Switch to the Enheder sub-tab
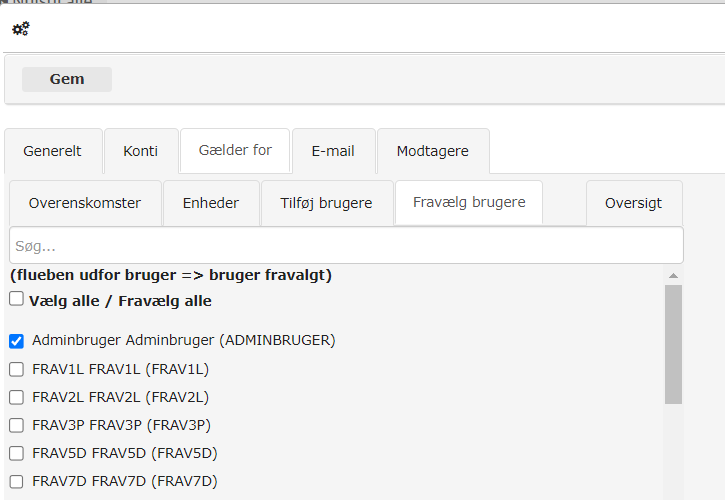The width and height of the screenshot is (725, 500). (x=211, y=203)
